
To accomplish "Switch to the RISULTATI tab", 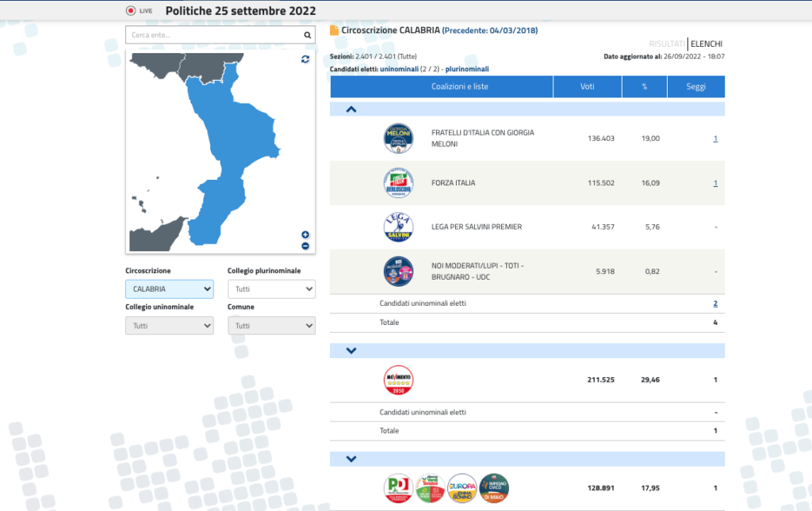I will point(667,44).
